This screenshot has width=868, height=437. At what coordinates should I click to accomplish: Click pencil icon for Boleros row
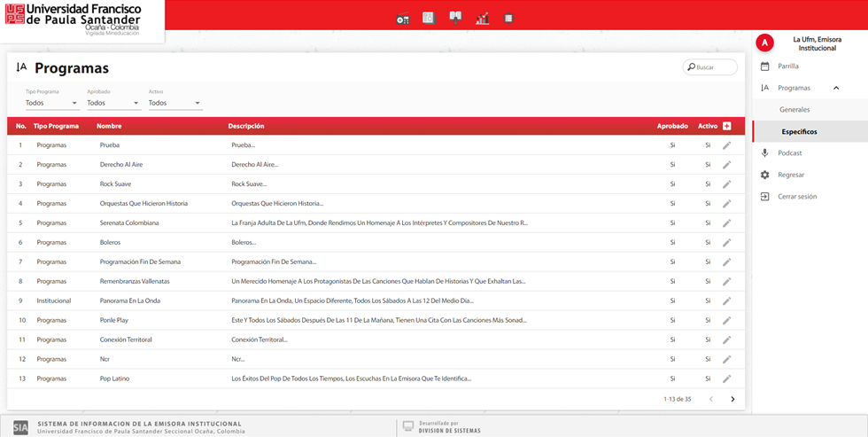click(x=727, y=243)
